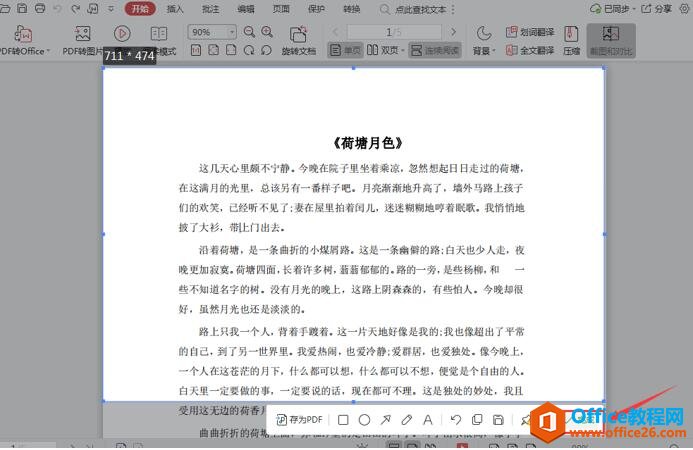This screenshot has width=693, height=450.
Task: Click the top-center selection resize handle
Action: coord(354,68)
